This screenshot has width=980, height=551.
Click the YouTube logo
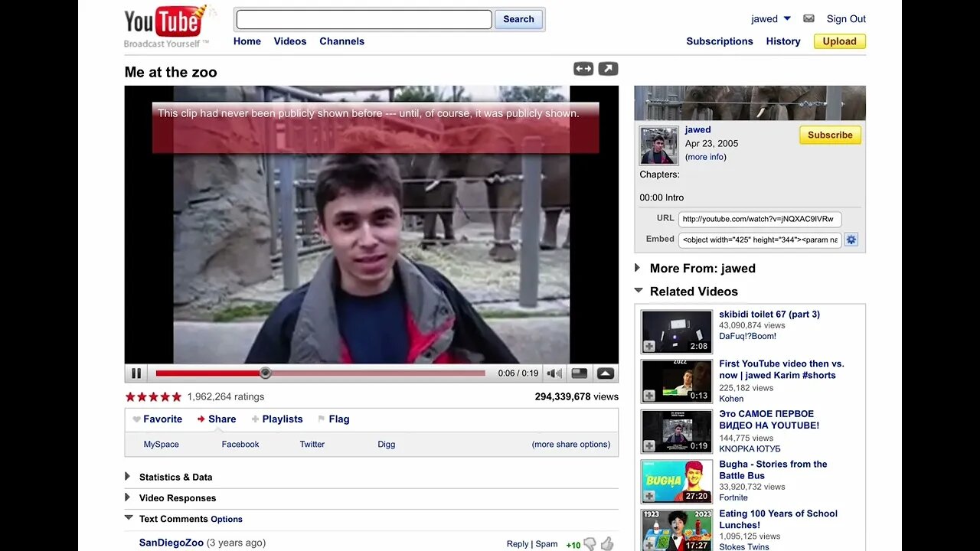click(x=167, y=27)
